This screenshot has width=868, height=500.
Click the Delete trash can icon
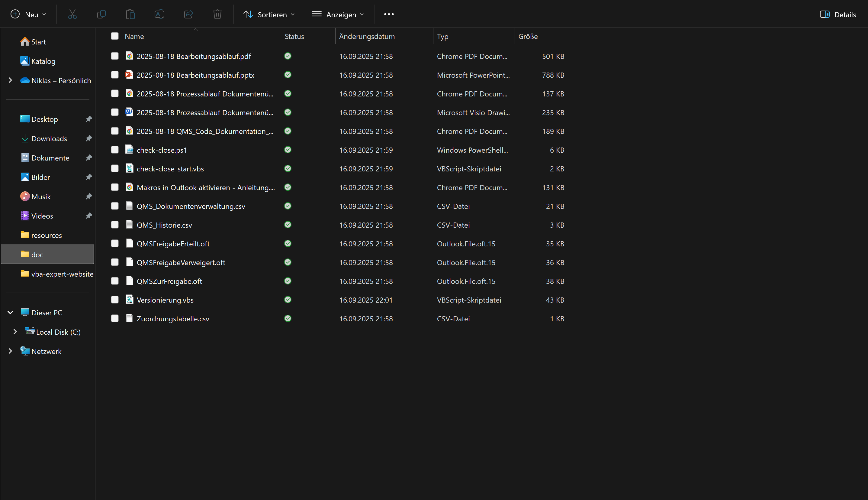pyautogui.click(x=217, y=15)
